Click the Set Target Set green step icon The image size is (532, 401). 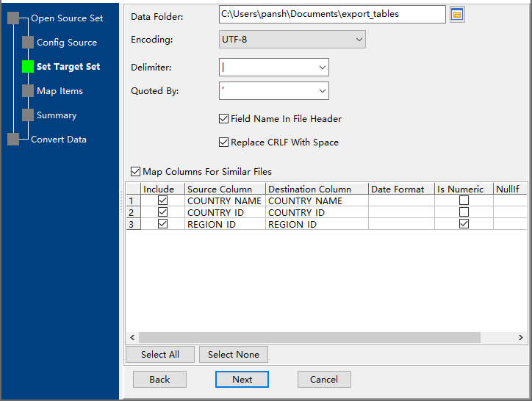28,67
